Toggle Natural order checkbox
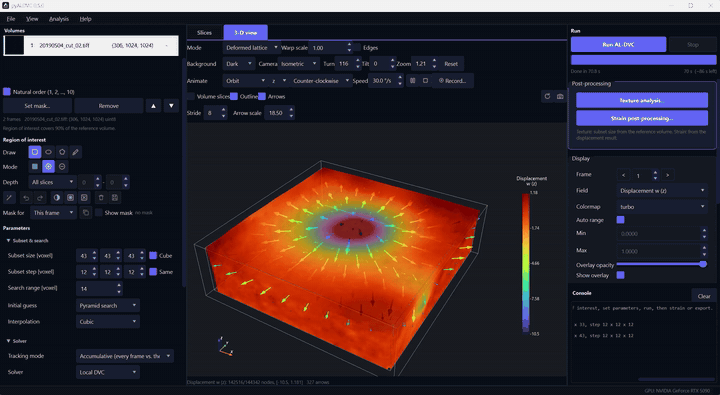The height and width of the screenshot is (395, 720). (7, 92)
